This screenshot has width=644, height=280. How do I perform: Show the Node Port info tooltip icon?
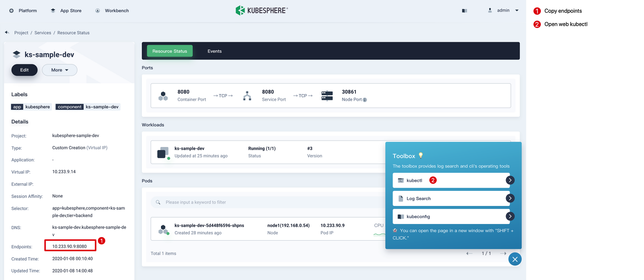coord(365,100)
